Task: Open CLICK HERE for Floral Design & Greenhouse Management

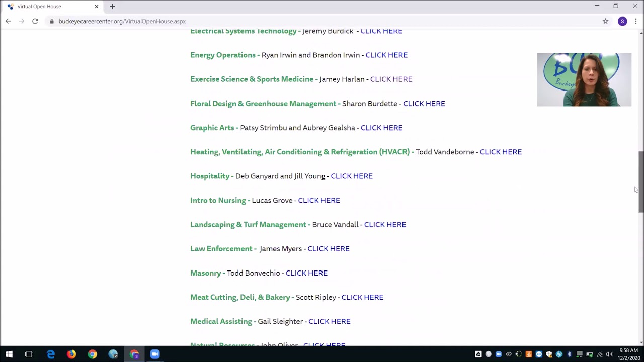Action: tap(424, 104)
